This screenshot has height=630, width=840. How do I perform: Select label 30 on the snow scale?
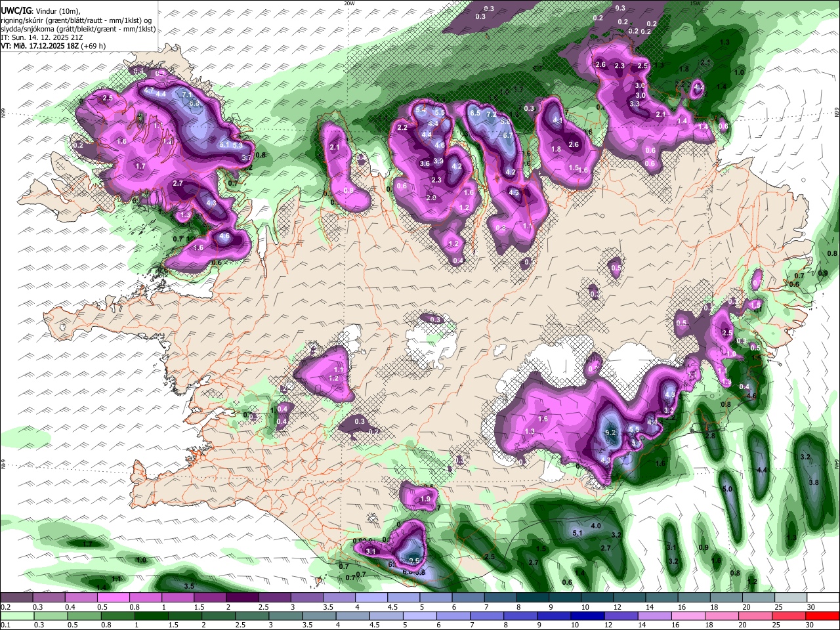(x=810, y=607)
